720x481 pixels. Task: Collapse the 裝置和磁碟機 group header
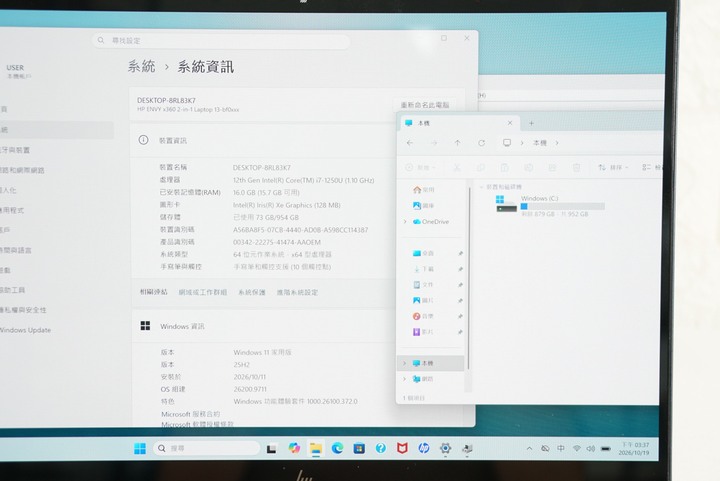point(481,187)
